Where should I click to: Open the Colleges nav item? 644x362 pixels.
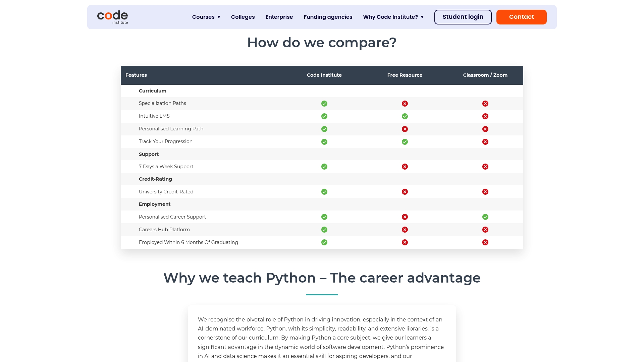(243, 17)
